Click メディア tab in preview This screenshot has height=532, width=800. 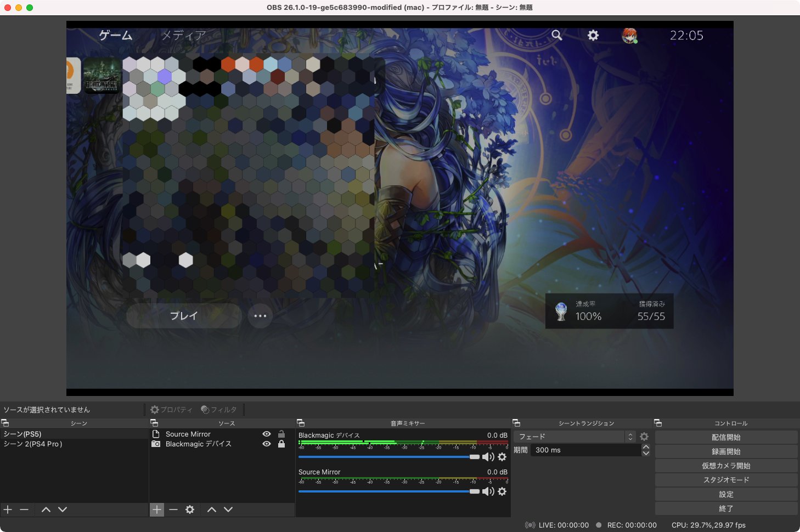tap(184, 36)
